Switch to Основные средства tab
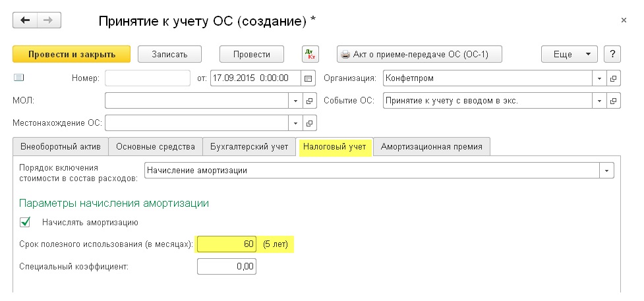644x301 pixels. coord(156,147)
